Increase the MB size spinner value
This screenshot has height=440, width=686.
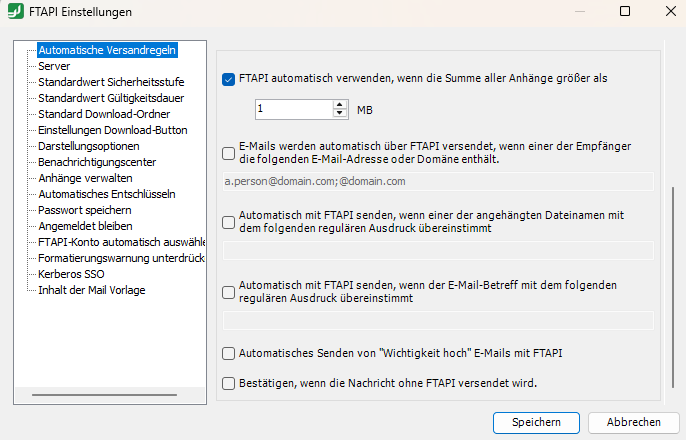click(x=338, y=103)
